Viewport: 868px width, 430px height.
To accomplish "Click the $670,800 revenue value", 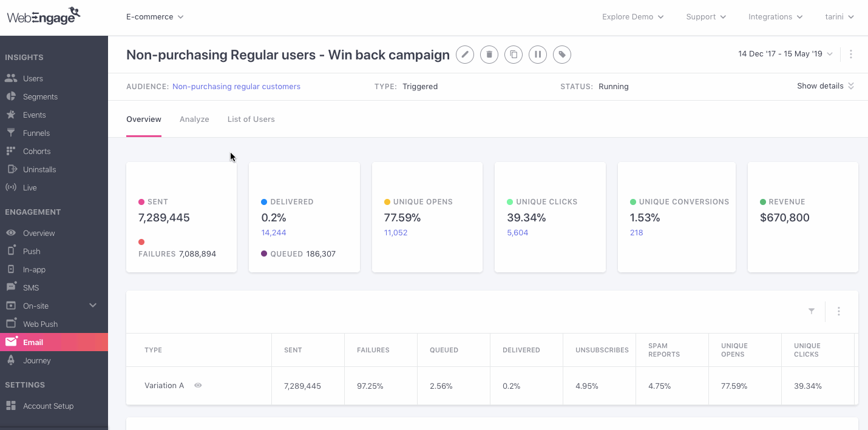I will click(x=785, y=218).
